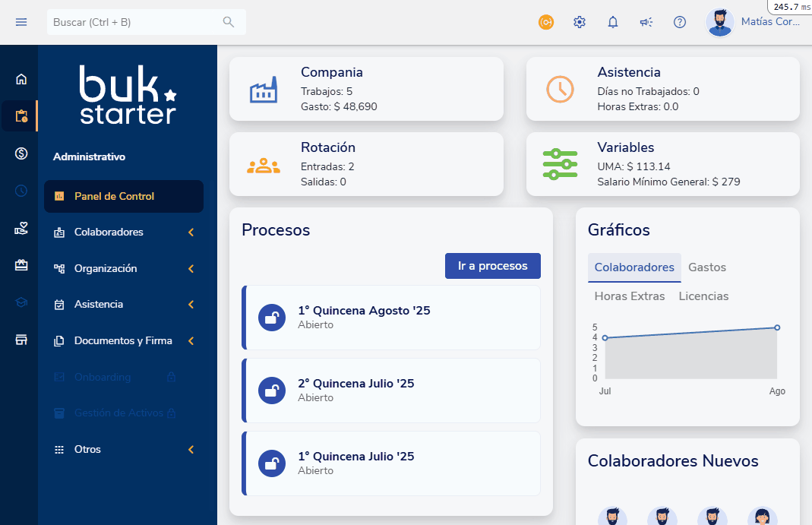Click the Jul data point on the chart
The height and width of the screenshot is (525, 812).
click(x=605, y=338)
